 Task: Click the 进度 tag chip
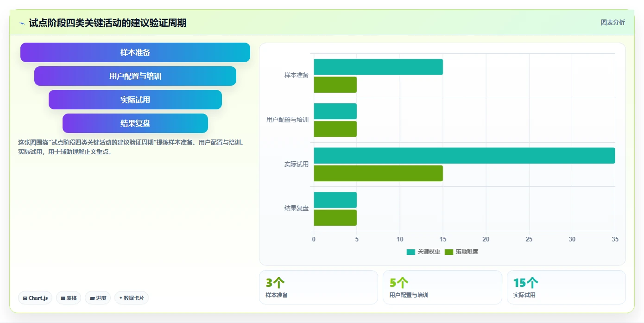tap(98, 298)
